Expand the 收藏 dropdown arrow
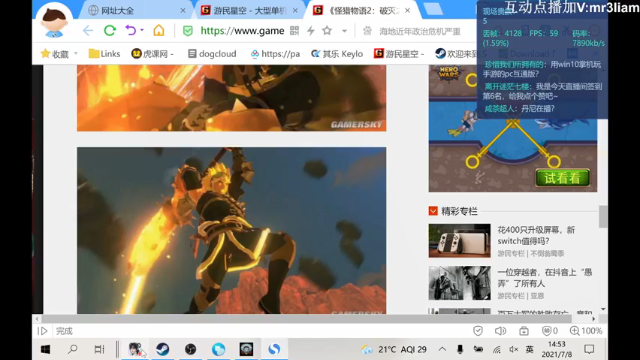 (x=76, y=53)
